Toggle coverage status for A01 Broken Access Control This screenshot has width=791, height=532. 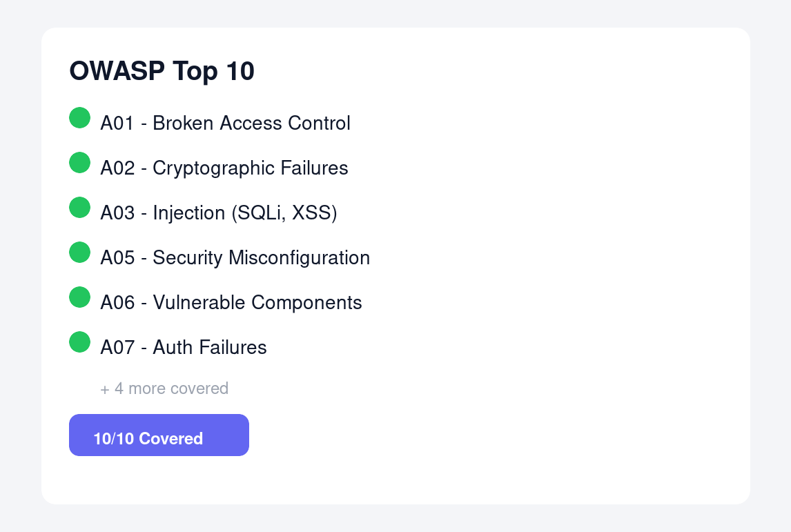tap(79, 118)
